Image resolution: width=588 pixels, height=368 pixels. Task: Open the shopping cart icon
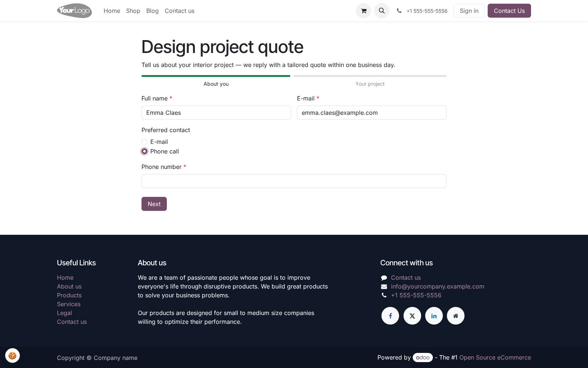pyautogui.click(x=363, y=11)
